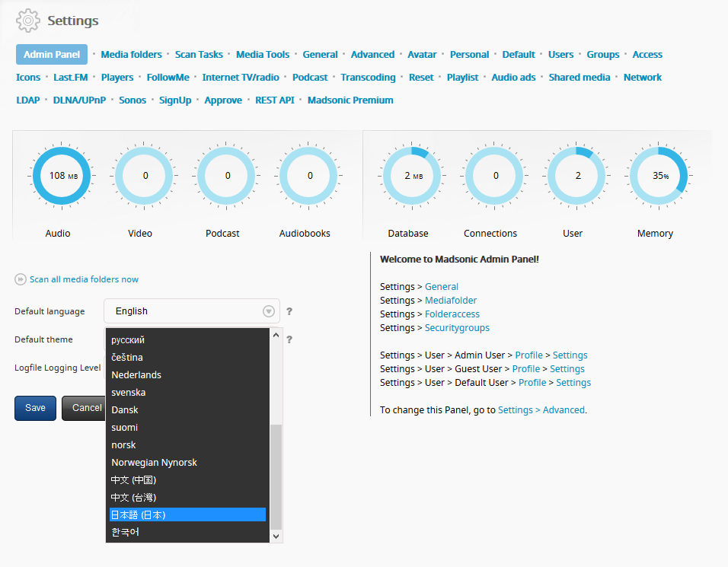Select suomi in the dropdown list
Screen dimensions: 728x567
(187, 427)
